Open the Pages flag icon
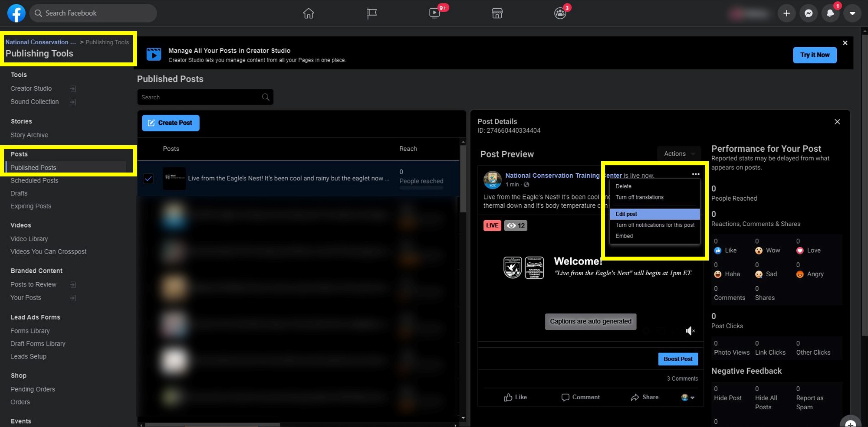 tap(372, 13)
